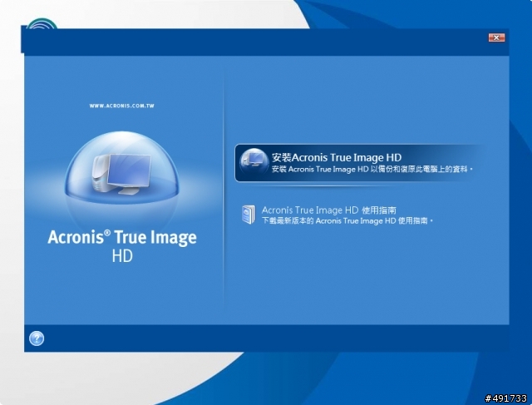Viewport: 532px width, 405px height.
Task: Click the 下載最新版本的 Acronis True Image HD 使用指南 description
Action: coord(347,221)
